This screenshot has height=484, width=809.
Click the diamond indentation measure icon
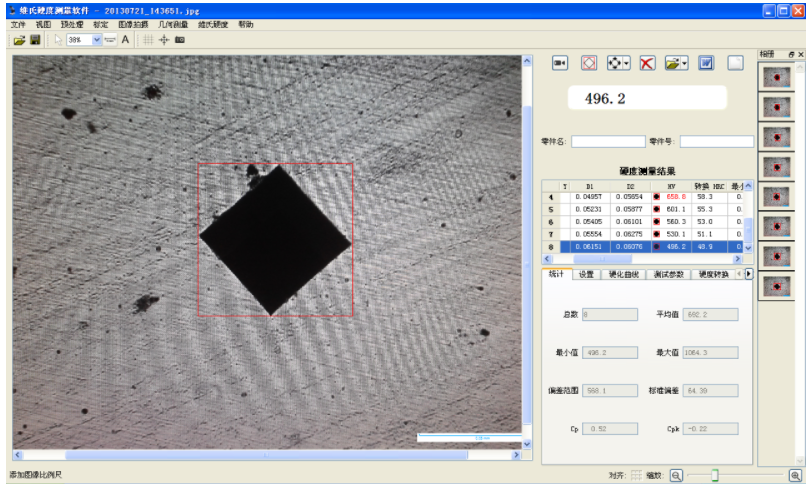[589, 63]
